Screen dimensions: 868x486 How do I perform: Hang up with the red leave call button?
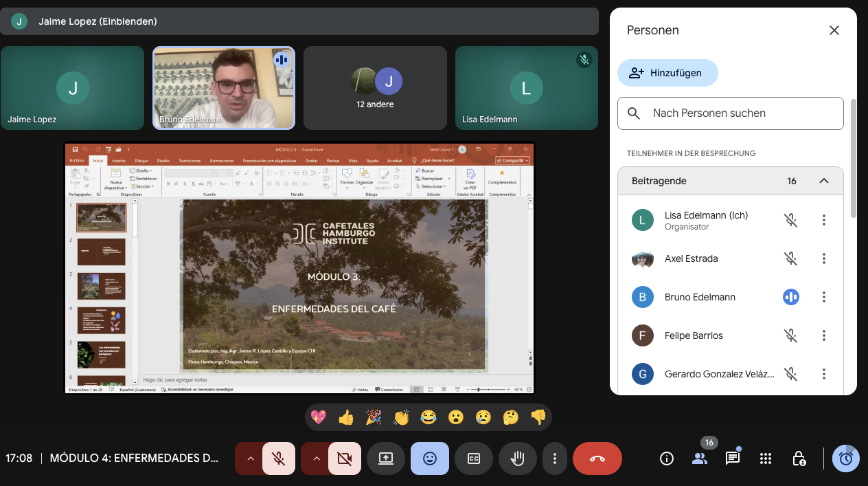point(597,459)
